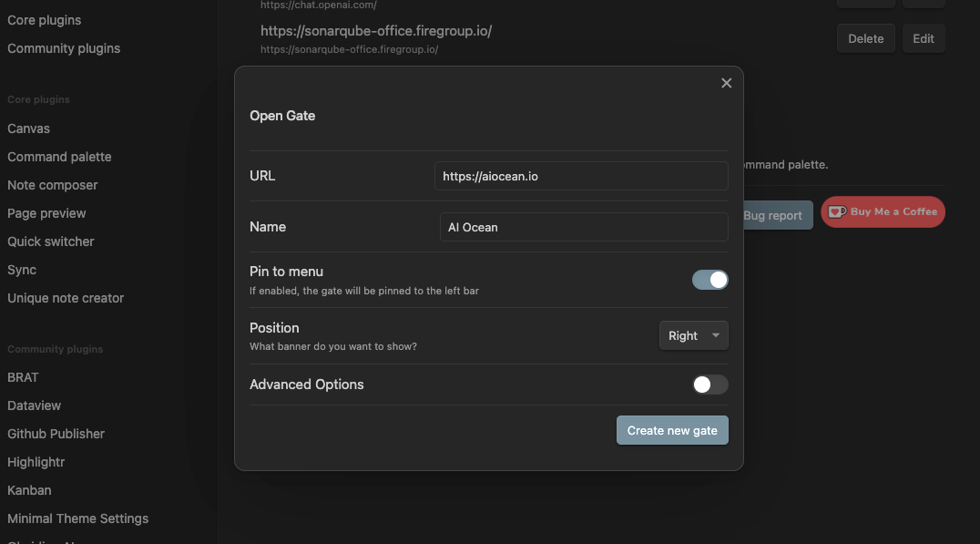
Task: Click the Name input field
Action: pyautogui.click(x=583, y=227)
